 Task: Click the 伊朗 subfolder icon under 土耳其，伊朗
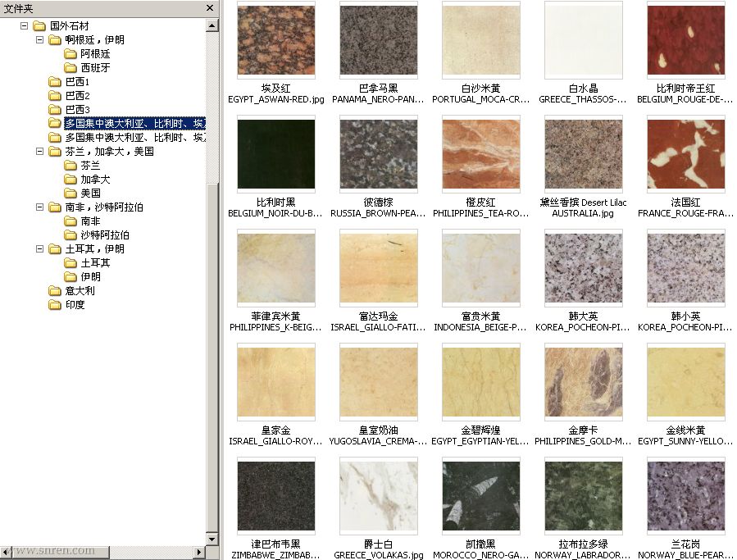[x=71, y=276]
